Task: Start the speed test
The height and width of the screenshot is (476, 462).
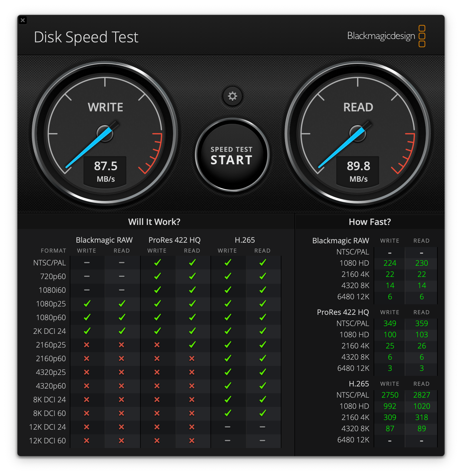Action: click(232, 155)
